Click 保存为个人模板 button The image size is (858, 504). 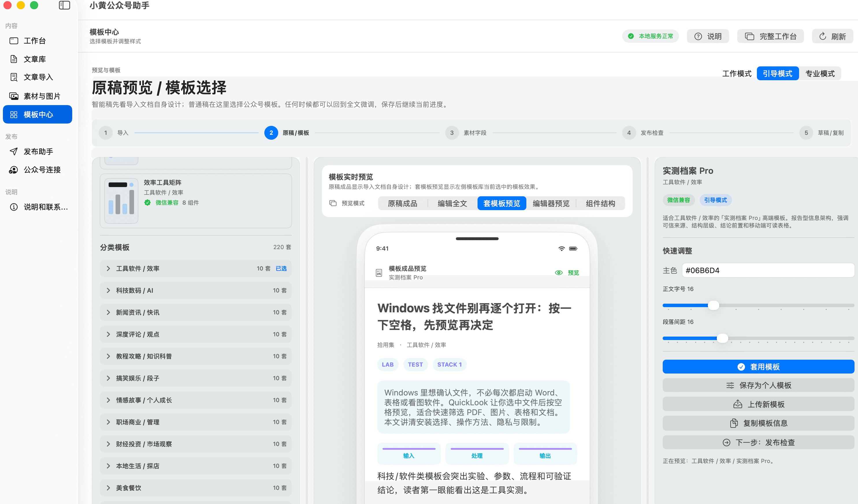(758, 385)
